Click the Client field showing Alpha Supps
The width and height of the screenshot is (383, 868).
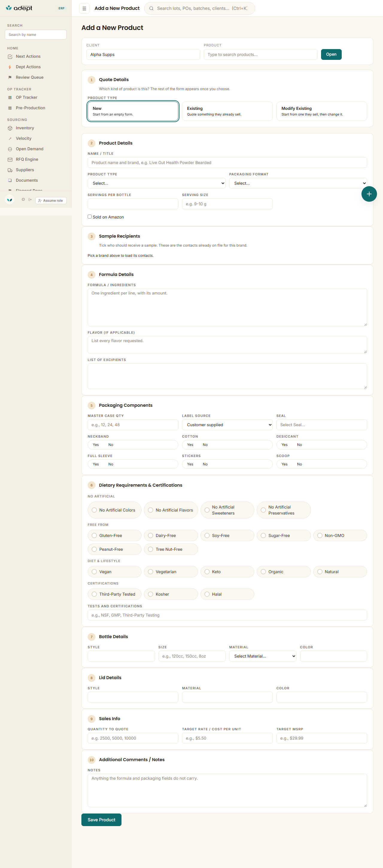click(x=143, y=54)
